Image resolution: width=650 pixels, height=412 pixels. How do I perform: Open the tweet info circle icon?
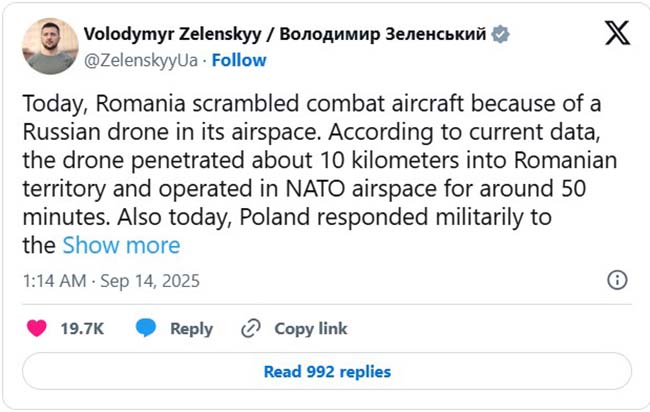pos(618,281)
